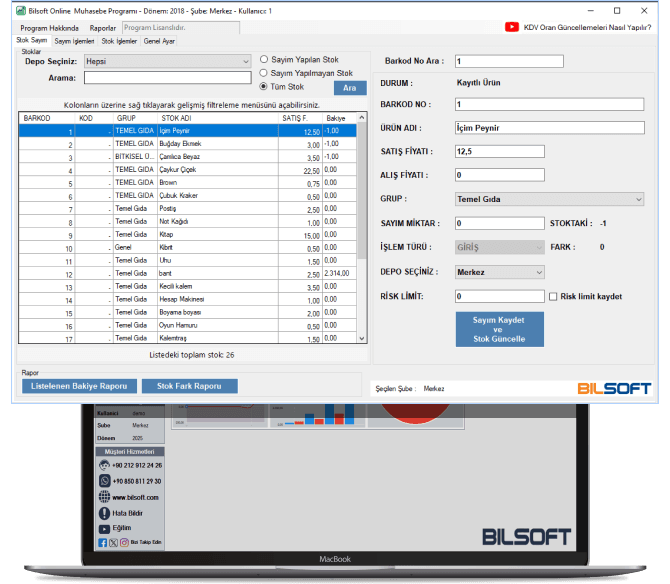Click the BARKOD NO input field
The image size is (670, 584).
(x=550, y=104)
